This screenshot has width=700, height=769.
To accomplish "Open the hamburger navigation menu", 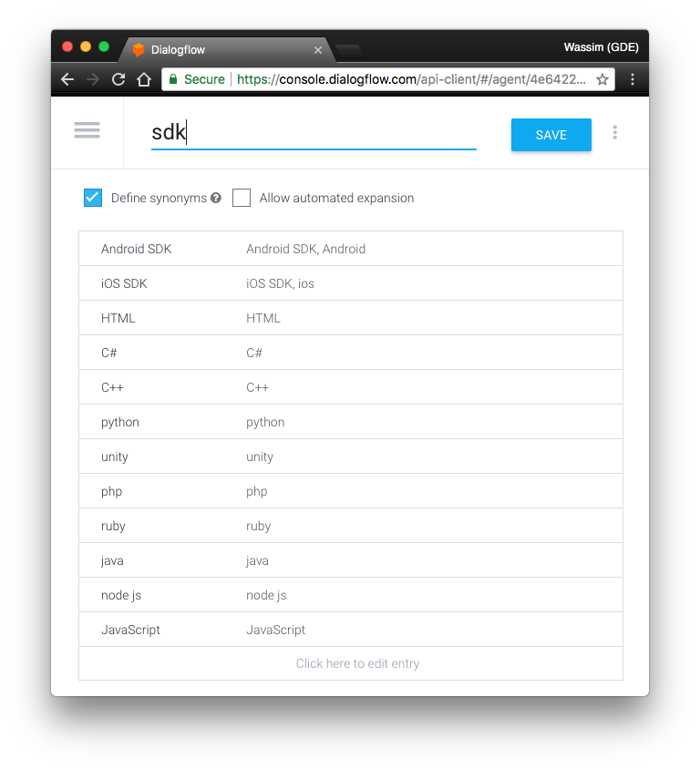I will tap(87, 130).
